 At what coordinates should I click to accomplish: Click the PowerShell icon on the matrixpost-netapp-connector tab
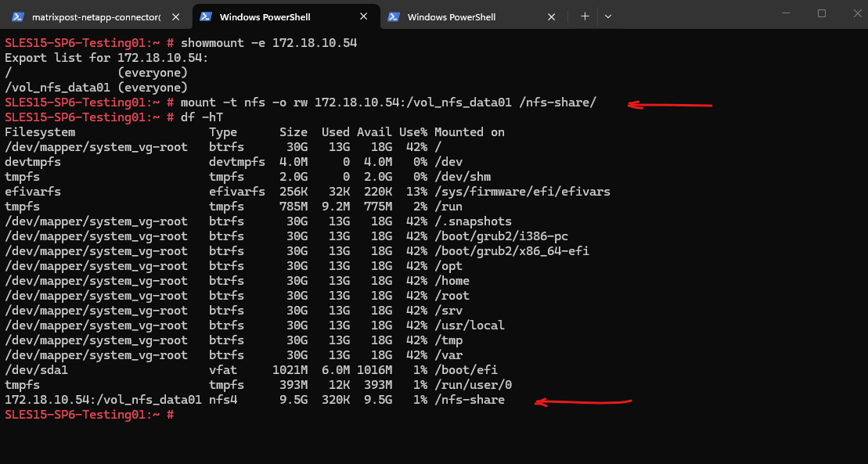pyautogui.click(x=17, y=16)
